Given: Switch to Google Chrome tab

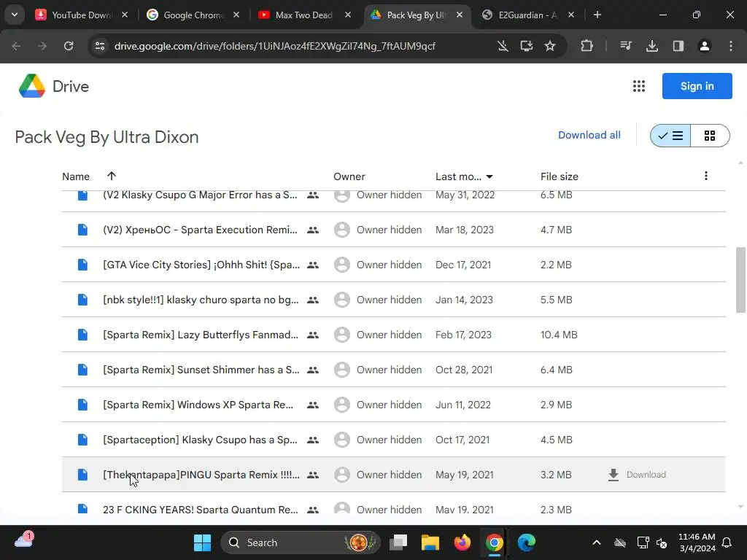Looking at the screenshot, I should point(193,15).
